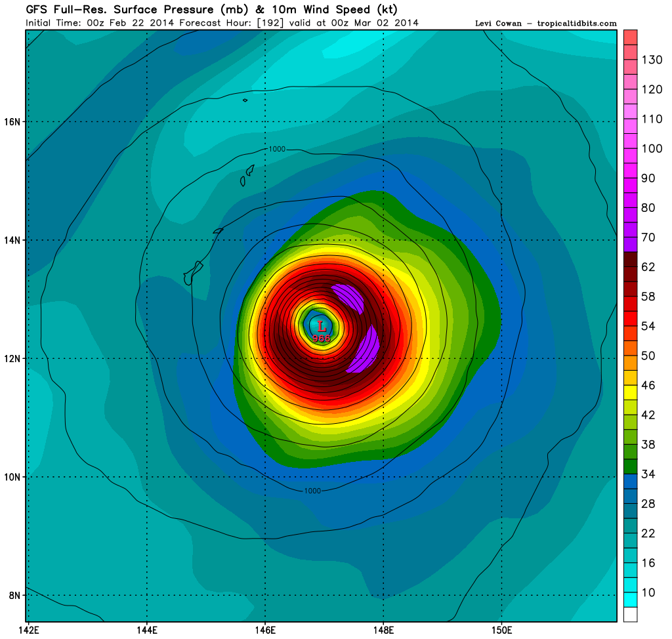Image resolution: width=672 pixels, height=639 pixels.
Task: Click the 58 kt colorbar label
Action: coord(648,297)
